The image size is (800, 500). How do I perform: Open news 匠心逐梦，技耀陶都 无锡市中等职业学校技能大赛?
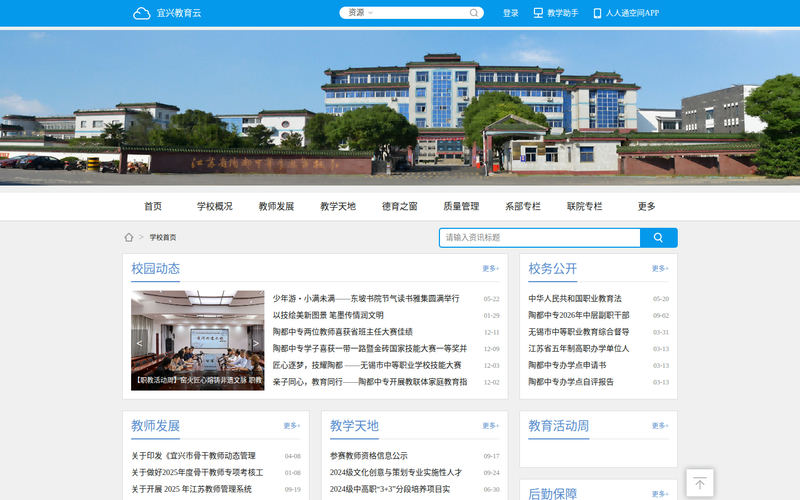pyautogui.click(x=367, y=365)
